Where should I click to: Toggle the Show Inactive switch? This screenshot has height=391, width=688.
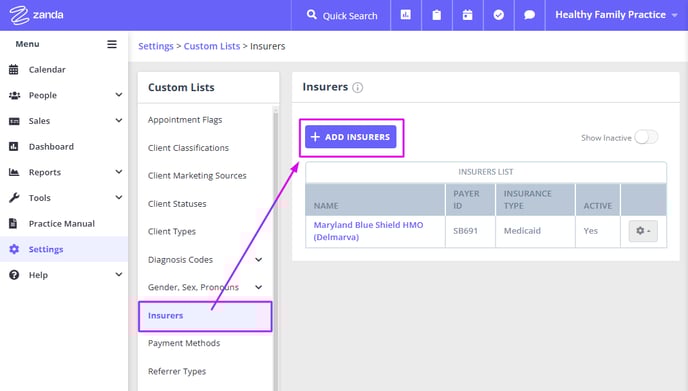(x=646, y=137)
